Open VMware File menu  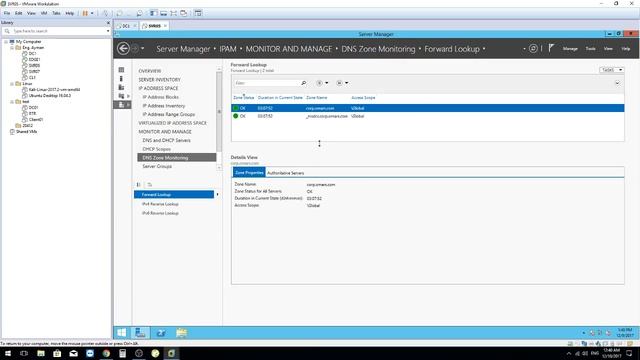point(7,13)
